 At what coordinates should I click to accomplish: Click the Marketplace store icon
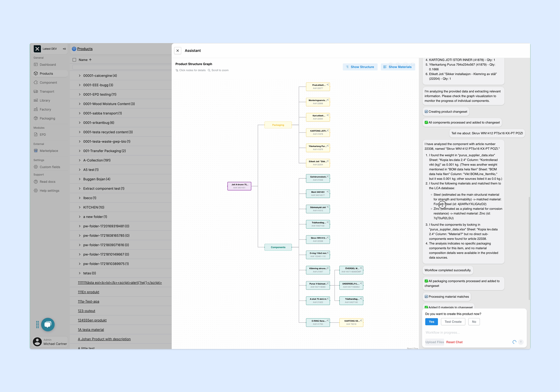click(x=36, y=151)
